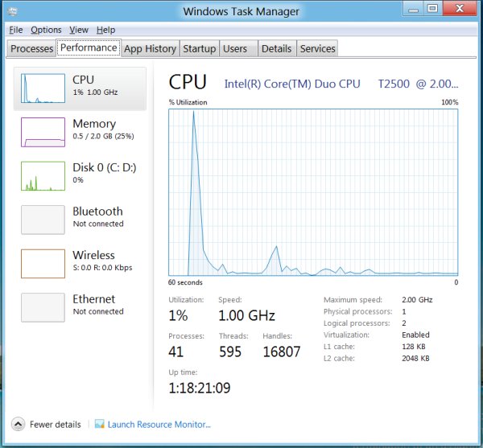483x448 pixels.
Task: Open the Services tab
Action: 317,48
